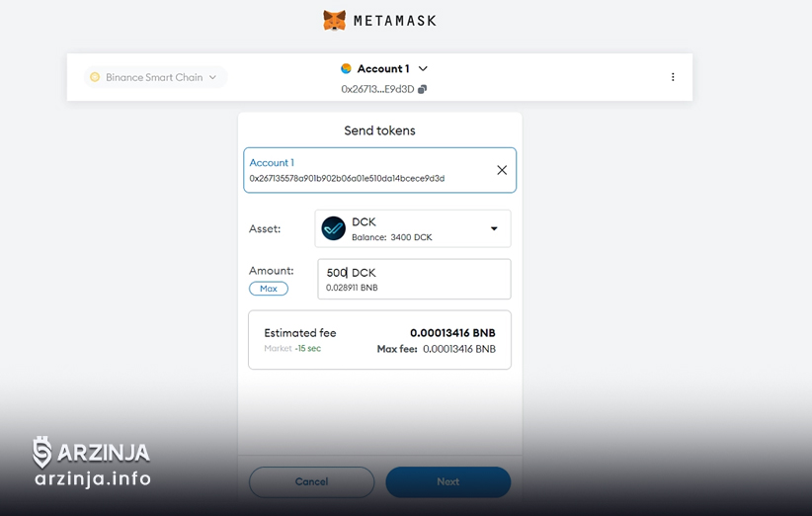Expand the Account 1 chevron in header

(423, 68)
